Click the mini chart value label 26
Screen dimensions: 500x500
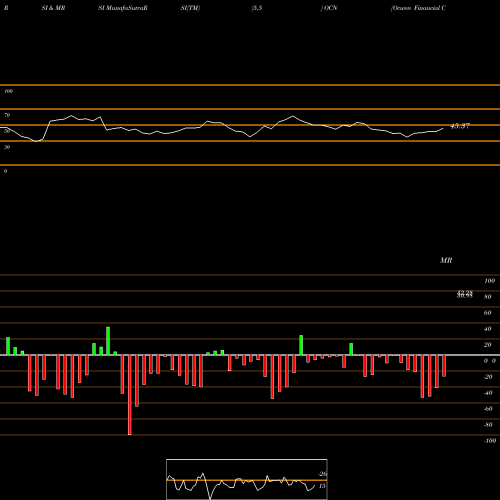pos(323,474)
